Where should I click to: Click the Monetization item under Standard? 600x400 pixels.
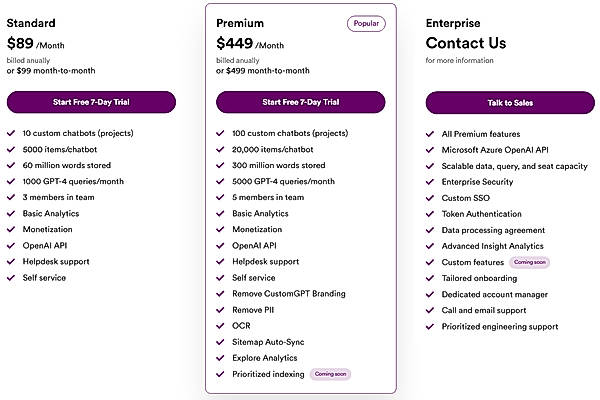[47, 229]
